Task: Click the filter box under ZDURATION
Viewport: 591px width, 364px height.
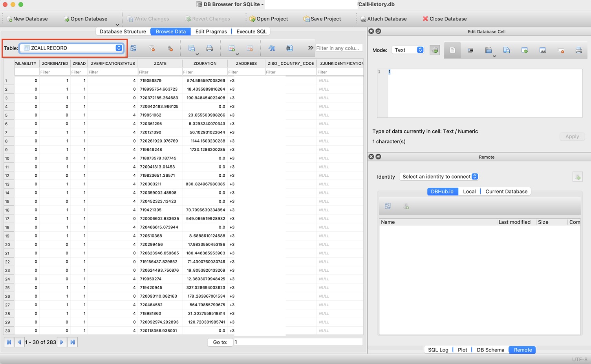Action: 205,72
